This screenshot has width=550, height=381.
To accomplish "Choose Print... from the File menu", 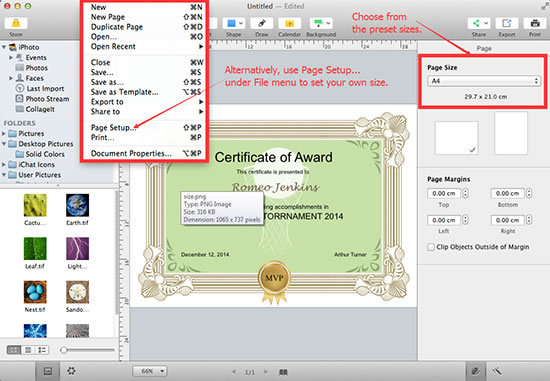I will click(x=145, y=137).
